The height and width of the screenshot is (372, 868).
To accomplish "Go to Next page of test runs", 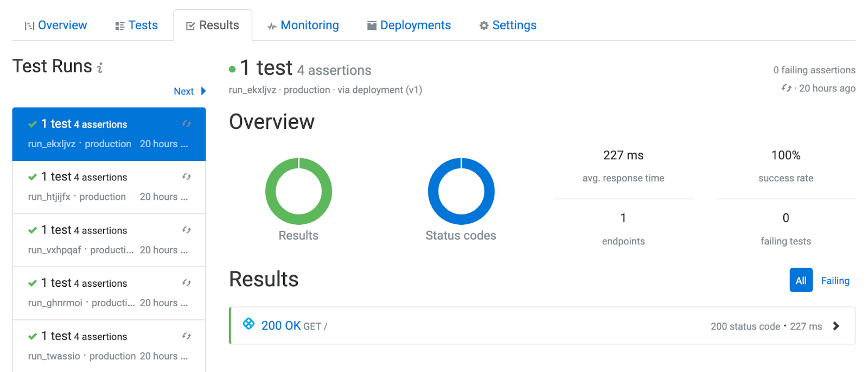I will point(184,91).
